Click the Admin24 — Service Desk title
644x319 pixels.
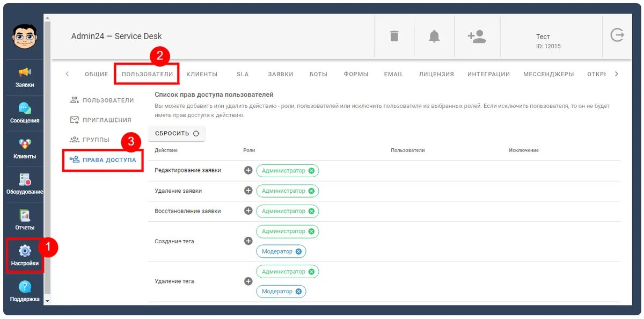[x=116, y=36]
